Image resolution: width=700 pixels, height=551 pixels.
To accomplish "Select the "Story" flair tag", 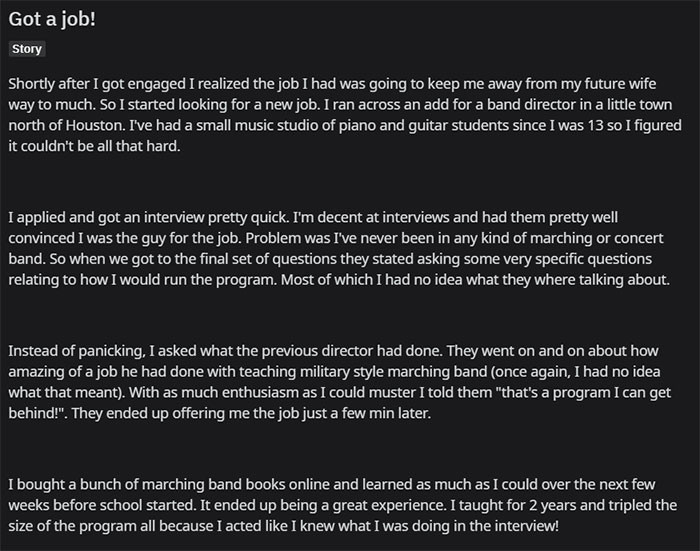I will coord(27,49).
